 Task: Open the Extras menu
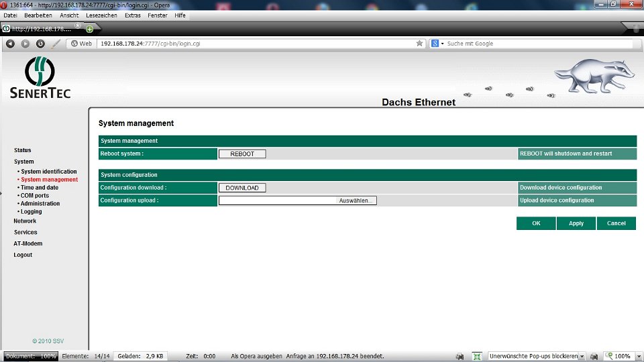133,15
